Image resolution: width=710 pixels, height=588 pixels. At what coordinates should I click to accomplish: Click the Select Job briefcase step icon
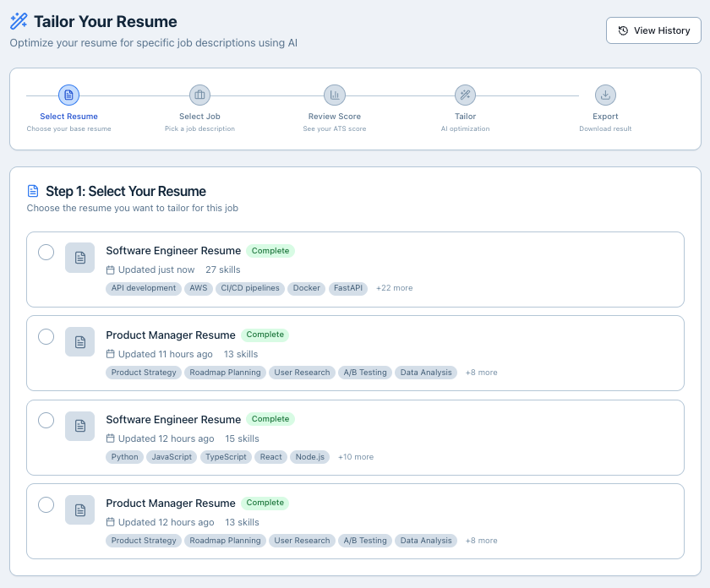point(199,95)
